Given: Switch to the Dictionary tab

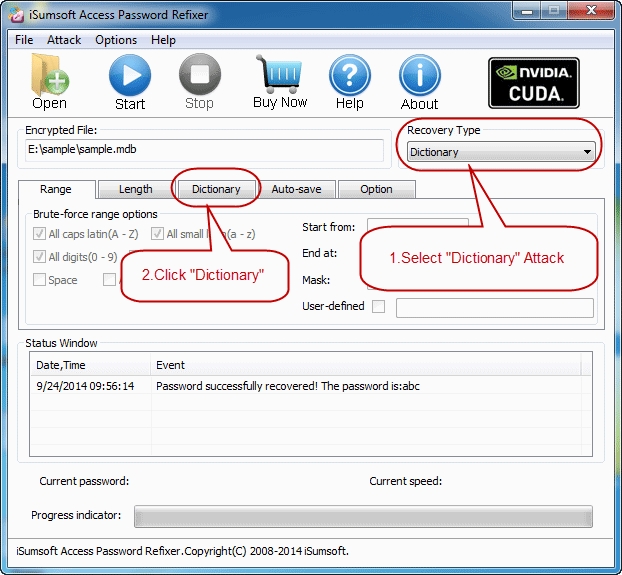Looking at the screenshot, I should click(216, 189).
